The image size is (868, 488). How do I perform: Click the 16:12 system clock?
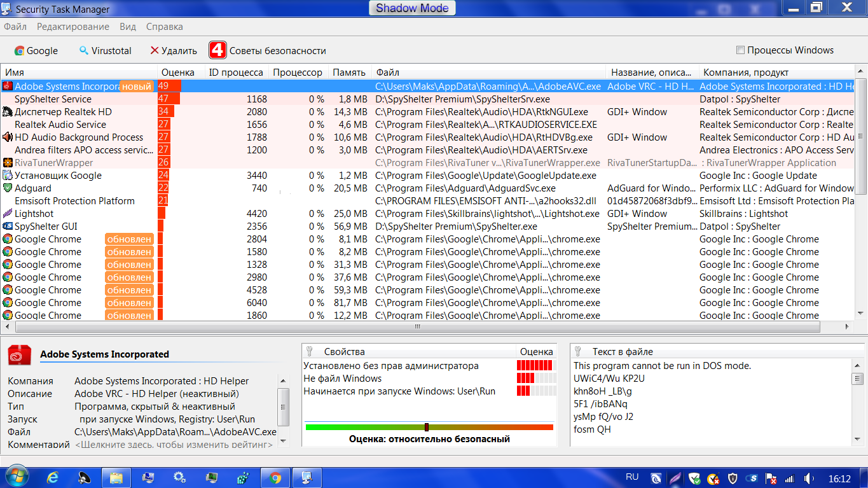pos(839,478)
